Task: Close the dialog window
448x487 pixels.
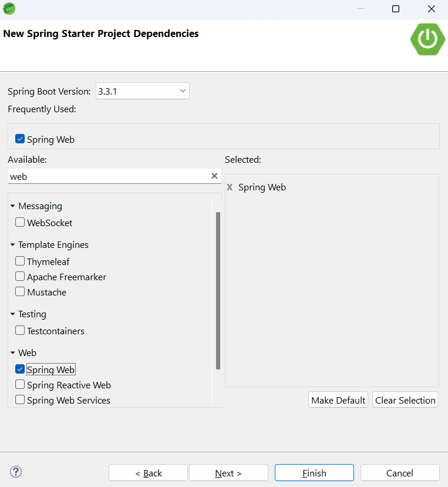Action: point(432,9)
